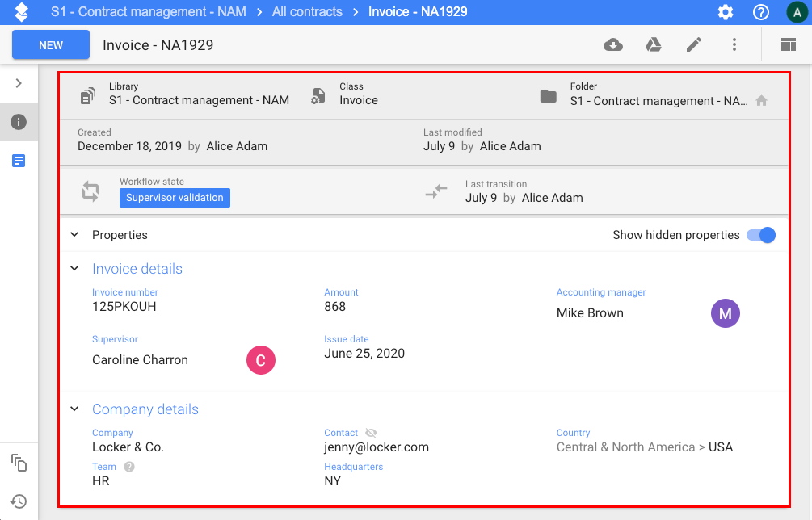This screenshot has height=520, width=812.
Task: Disable Show hidden properties
Action: pos(760,235)
